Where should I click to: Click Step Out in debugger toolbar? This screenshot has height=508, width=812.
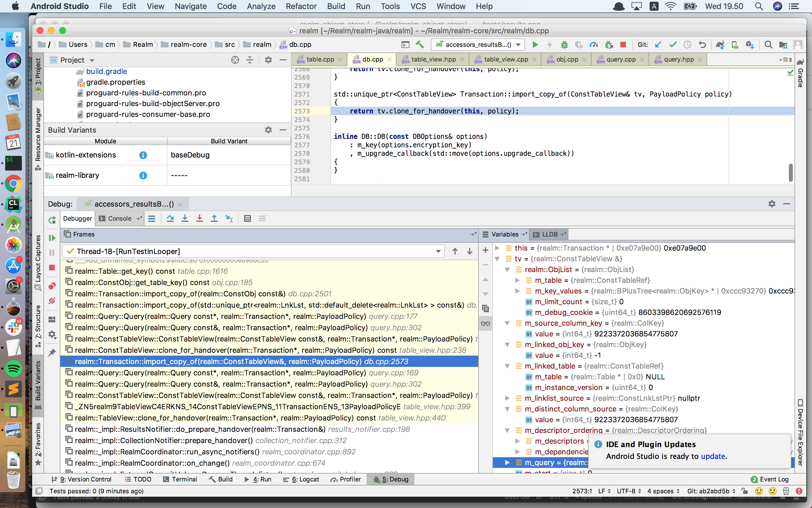click(214, 219)
